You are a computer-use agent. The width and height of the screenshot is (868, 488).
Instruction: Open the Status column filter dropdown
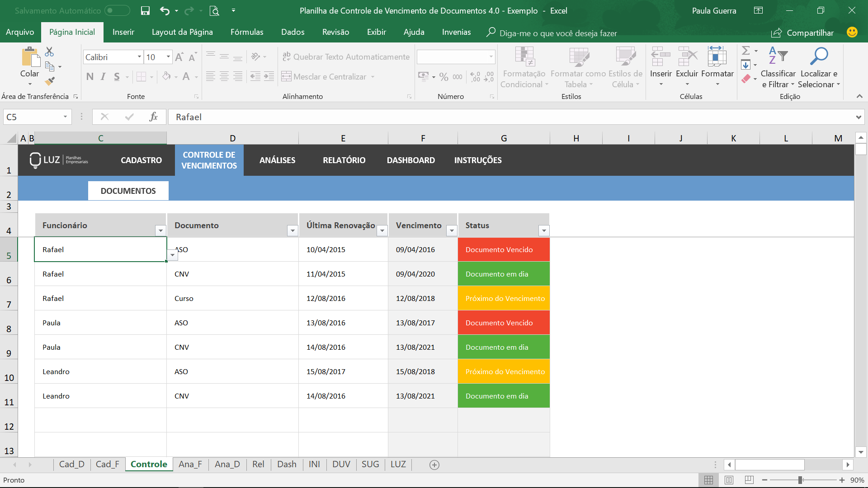[544, 230]
